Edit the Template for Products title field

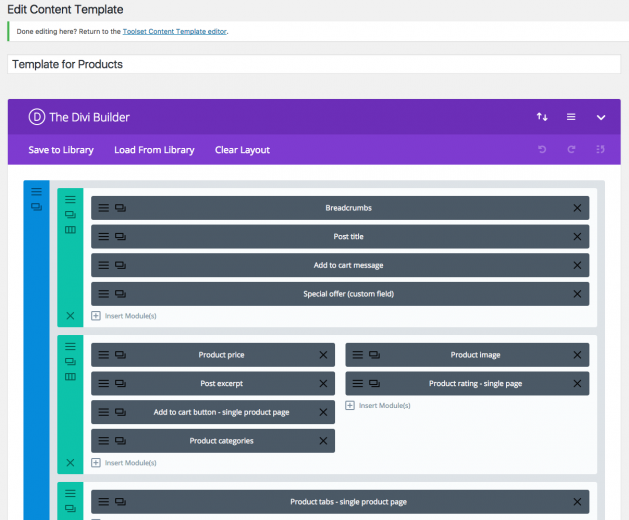(x=314, y=64)
